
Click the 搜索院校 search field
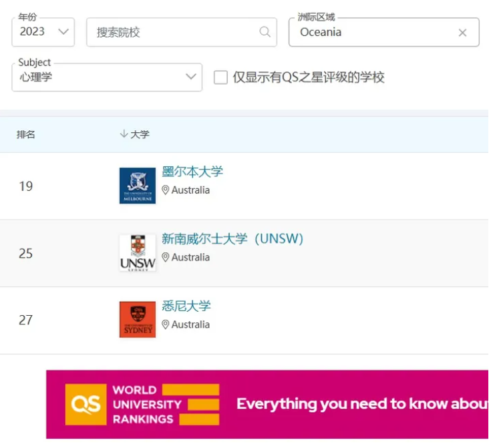click(174, 32)
